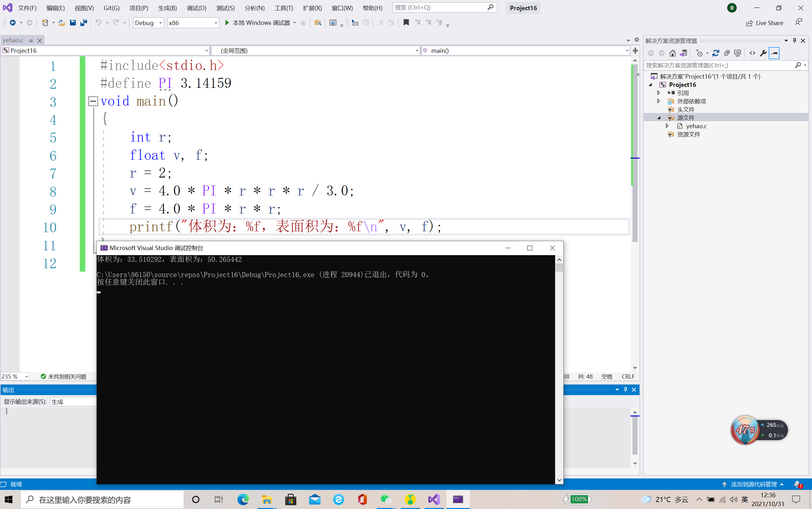This screenshot has height=509, width=812.
Task: Click the bookmark toggle icon in toolbar
Action: 406,23
